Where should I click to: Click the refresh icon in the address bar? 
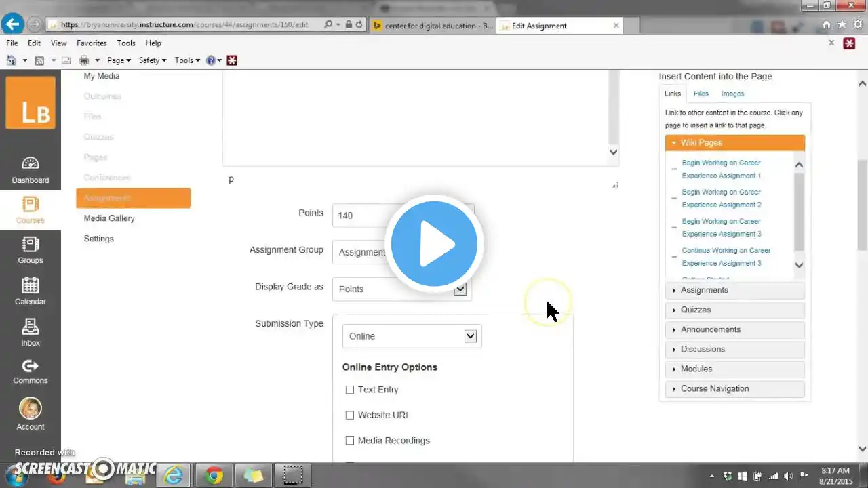359,24
